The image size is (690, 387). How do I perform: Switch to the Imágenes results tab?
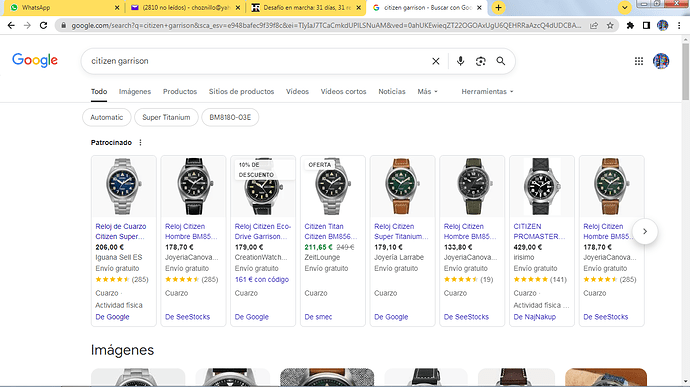(x=135, y=92)
